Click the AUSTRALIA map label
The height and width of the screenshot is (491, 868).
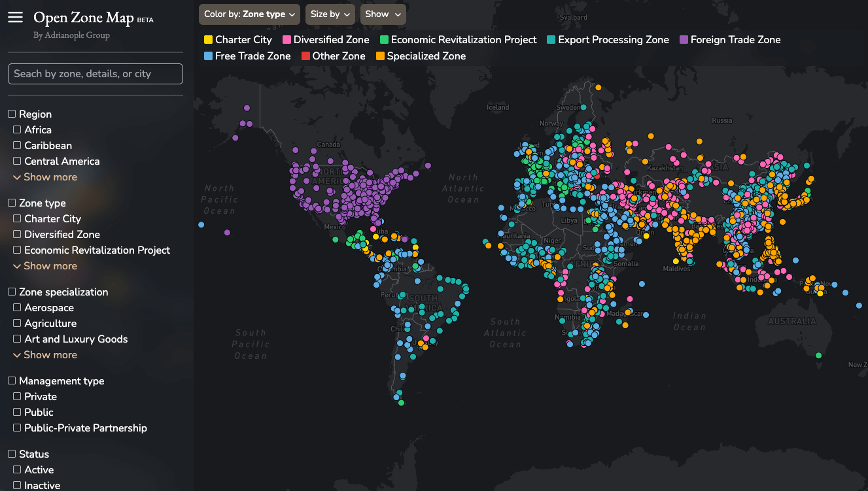click(x=792, y=321)
